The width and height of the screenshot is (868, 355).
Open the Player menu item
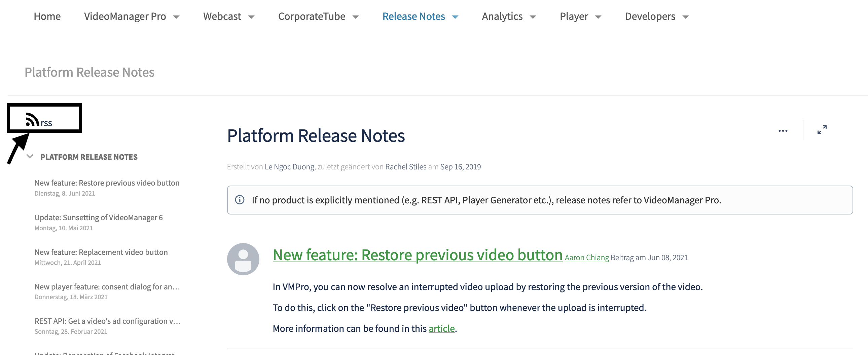(574, 16)
